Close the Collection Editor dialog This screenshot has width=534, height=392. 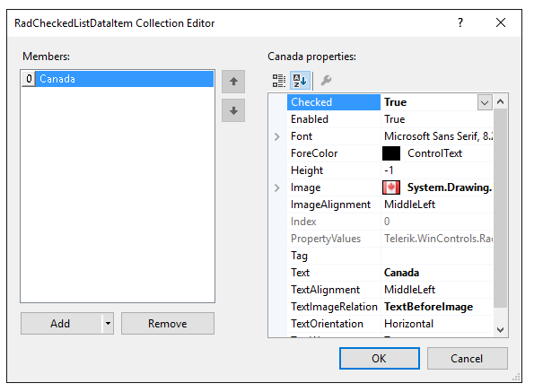501,22
